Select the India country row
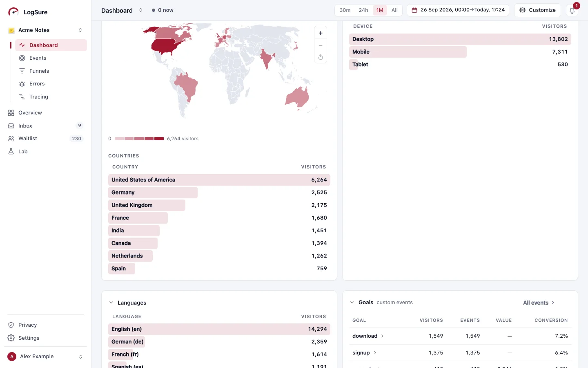 [x=219, y=231]
